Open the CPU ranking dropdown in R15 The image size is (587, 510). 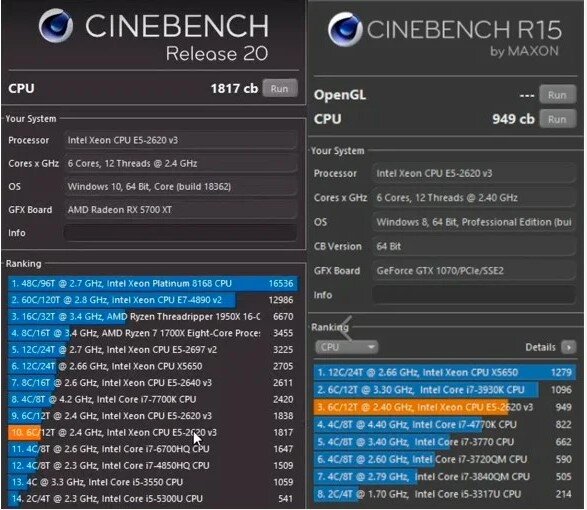346,347
